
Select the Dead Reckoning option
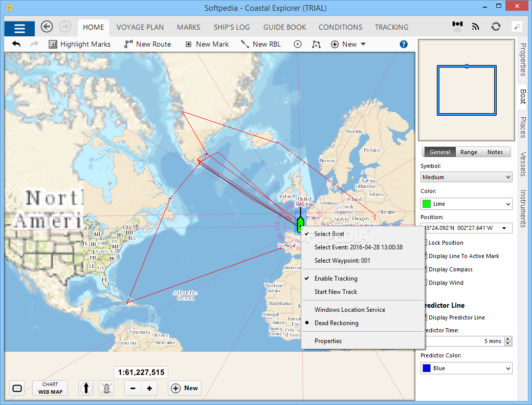click(x=363, y=323)
